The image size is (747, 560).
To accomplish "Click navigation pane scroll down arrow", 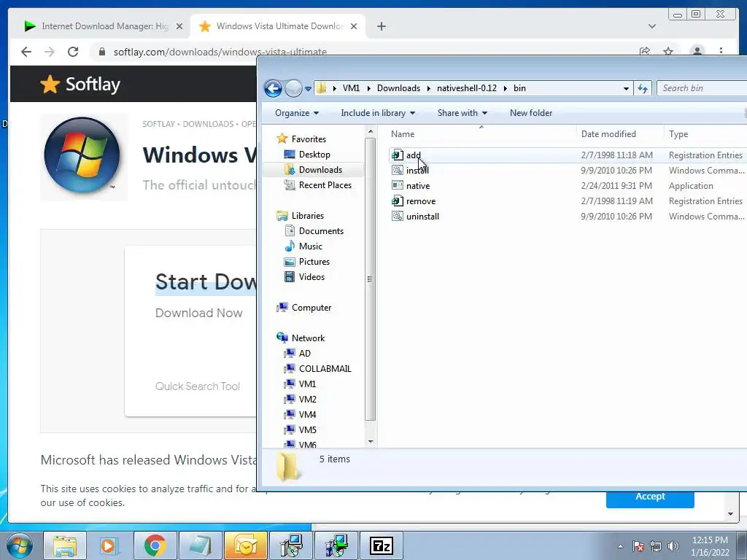I will pyautogui.click(x=371, y=442).
